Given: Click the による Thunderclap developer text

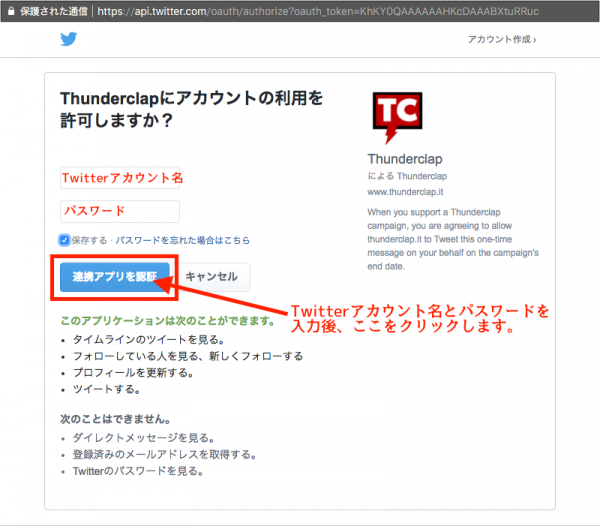Looking at the screenshot, I should (x=407, y=176).
